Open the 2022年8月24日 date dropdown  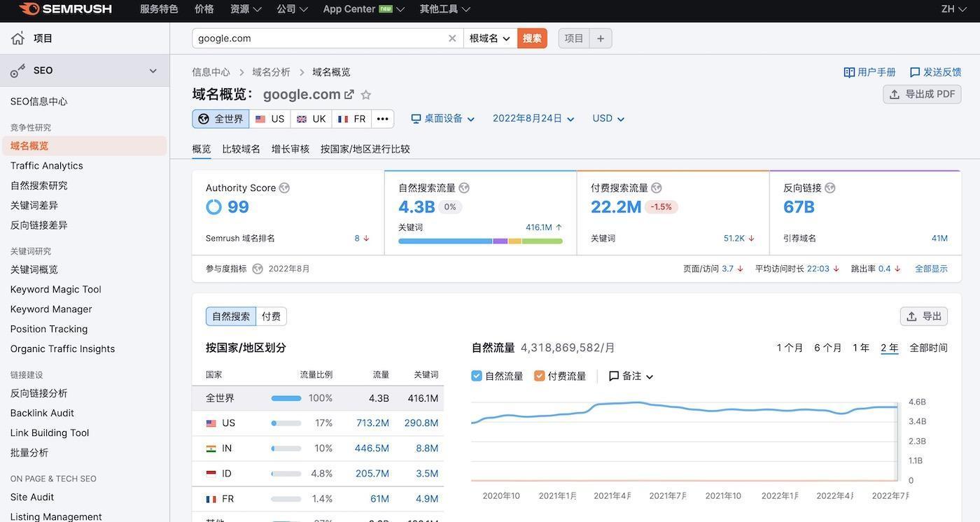click(x=533, y=119)
